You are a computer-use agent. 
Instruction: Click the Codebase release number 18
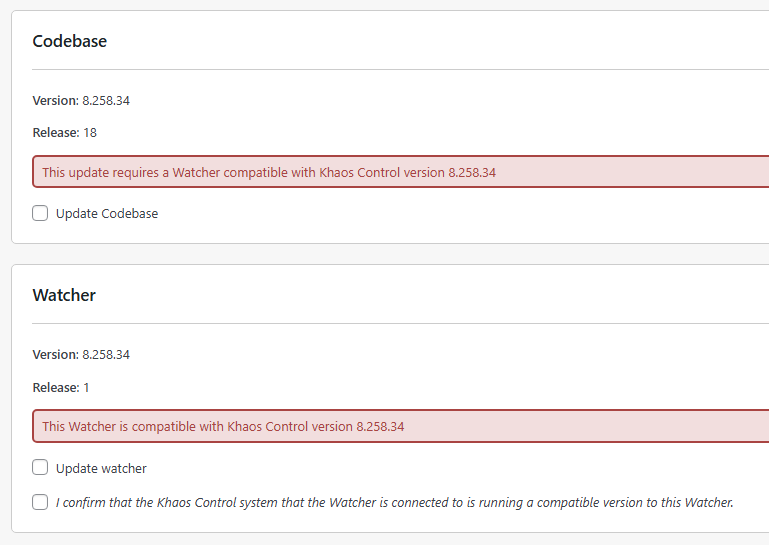(x=90, y=132)
